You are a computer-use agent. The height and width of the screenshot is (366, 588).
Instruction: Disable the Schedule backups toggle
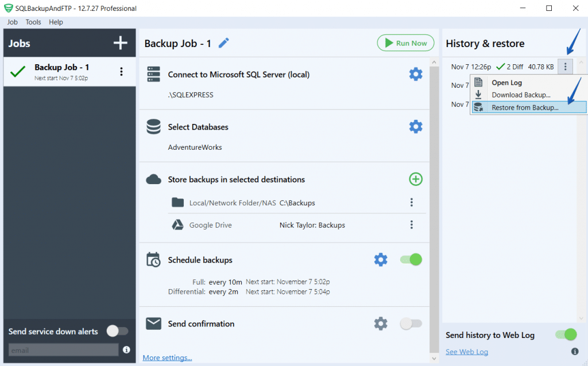pos(411,259)
